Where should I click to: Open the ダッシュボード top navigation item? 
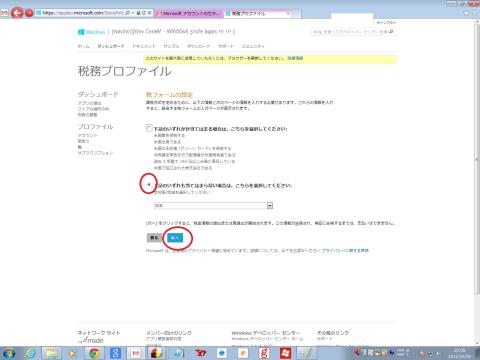pyautogui.click(x=111, y=46)
